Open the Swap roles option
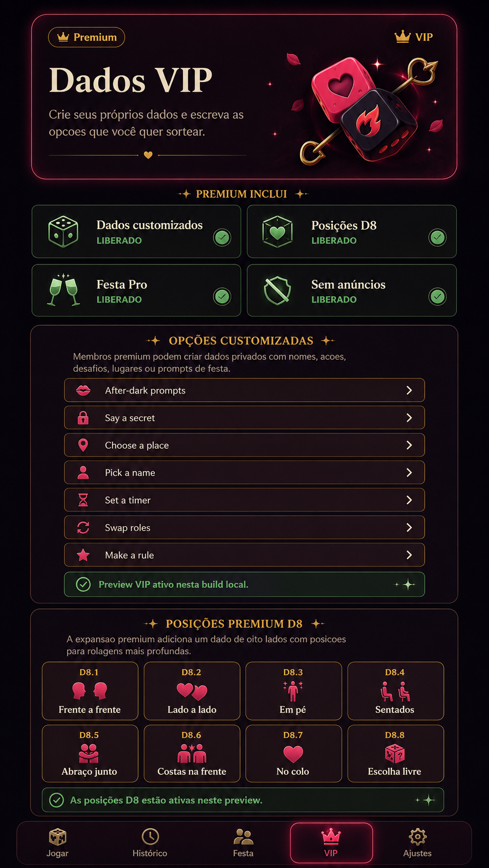This screenshot has width=489, height=868. tap(244, 527)
